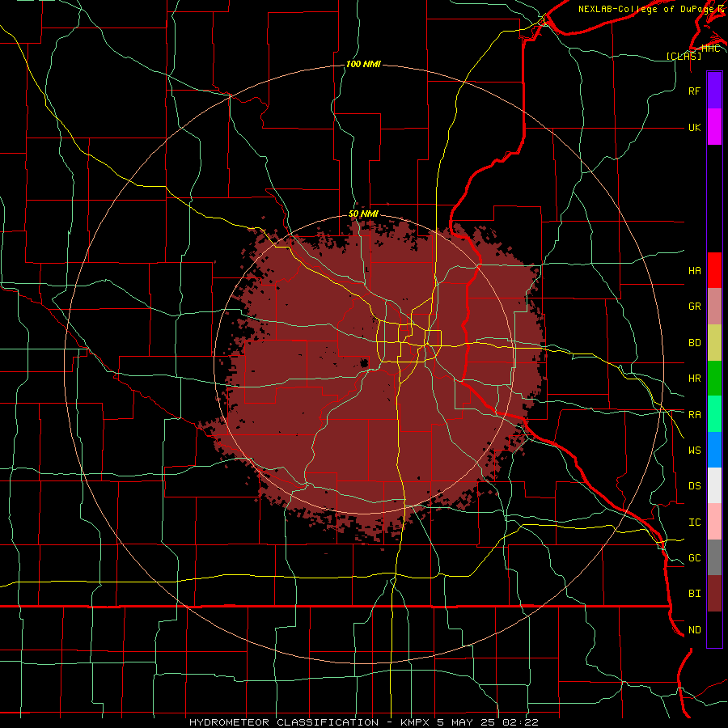Viewport: 728px width, 728px height.
Task: Click the small black hole in radar echo
Action: [x=365, y=362]
